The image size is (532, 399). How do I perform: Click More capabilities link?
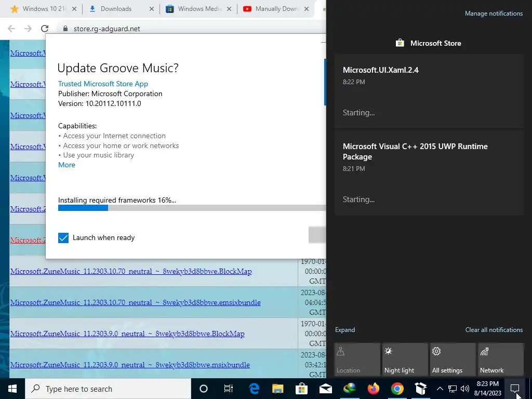pyautogui.click(x=66, y=165)
